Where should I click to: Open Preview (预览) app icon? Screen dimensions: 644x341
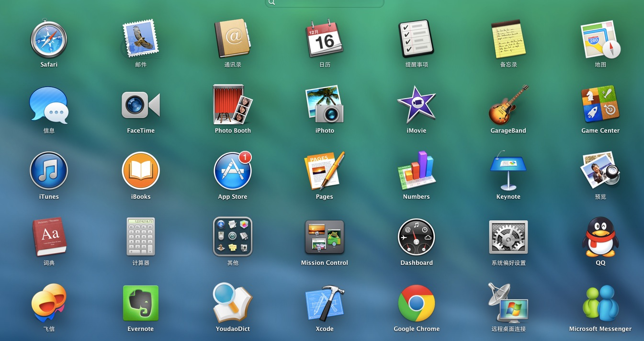600,171
